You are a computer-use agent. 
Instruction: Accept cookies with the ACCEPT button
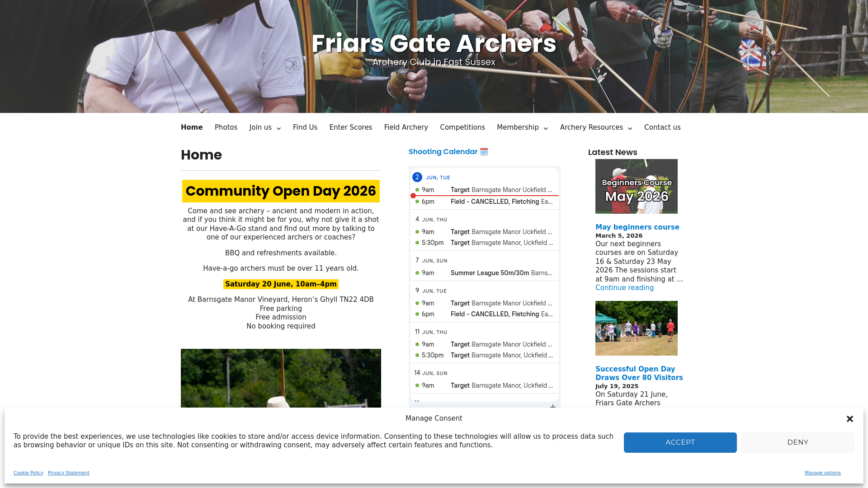pos(680,442)
